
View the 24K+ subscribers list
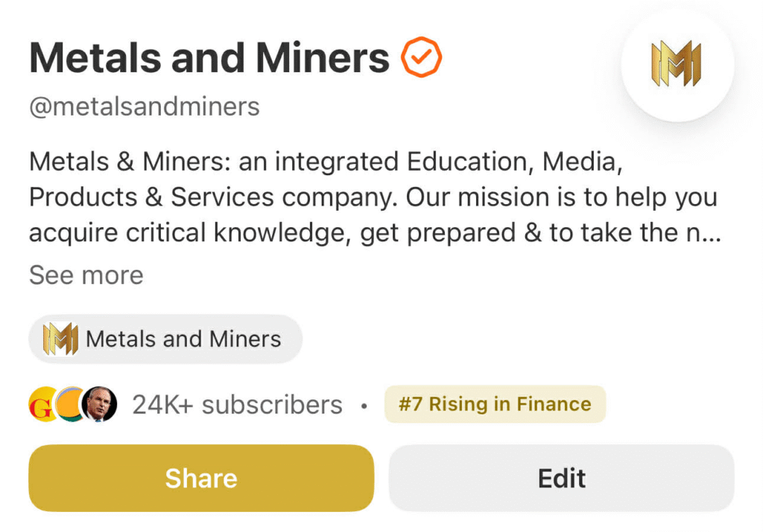237,405
